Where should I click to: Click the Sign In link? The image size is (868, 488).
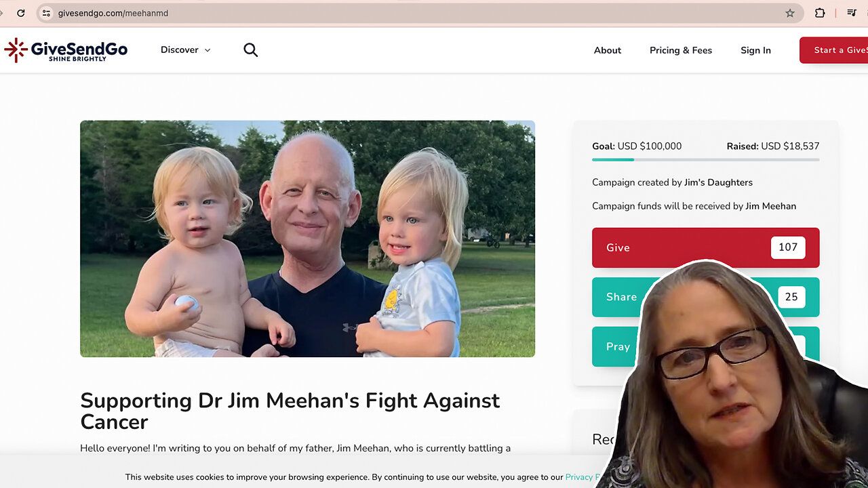tap(755, 50)
